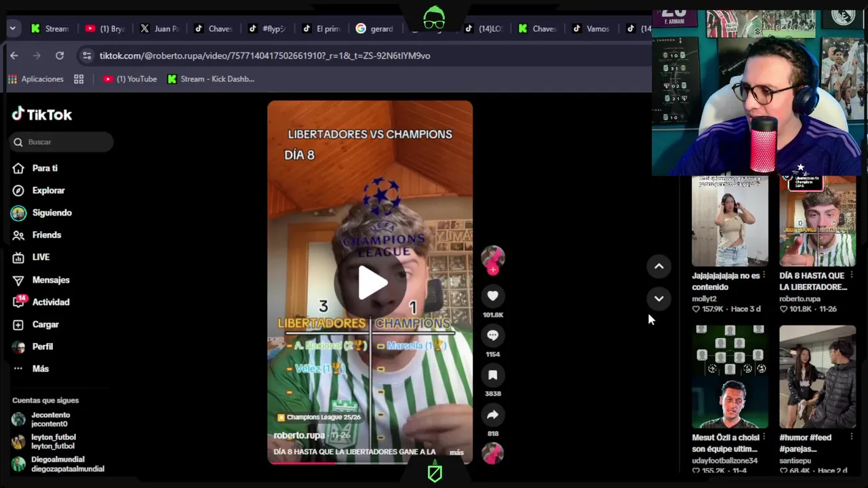Viewport: 868px width, 488px height.
Task: Click the roberto.rupa suggested video author
Action: coord(800,298)
